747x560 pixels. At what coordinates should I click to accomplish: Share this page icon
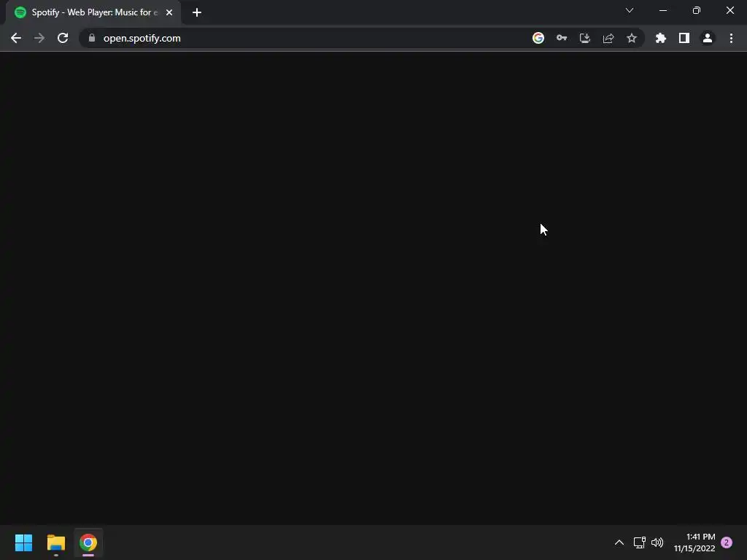point(608,38)
